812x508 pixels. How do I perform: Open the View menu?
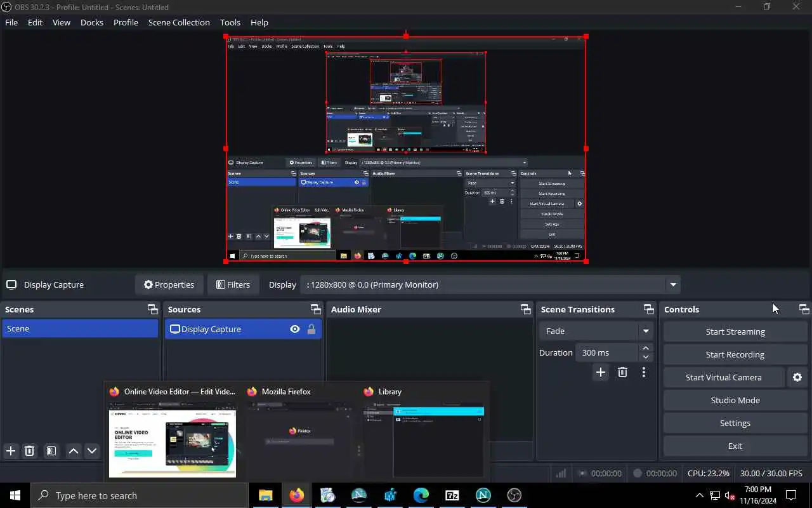pyautogui.click(x=62, y=22)
